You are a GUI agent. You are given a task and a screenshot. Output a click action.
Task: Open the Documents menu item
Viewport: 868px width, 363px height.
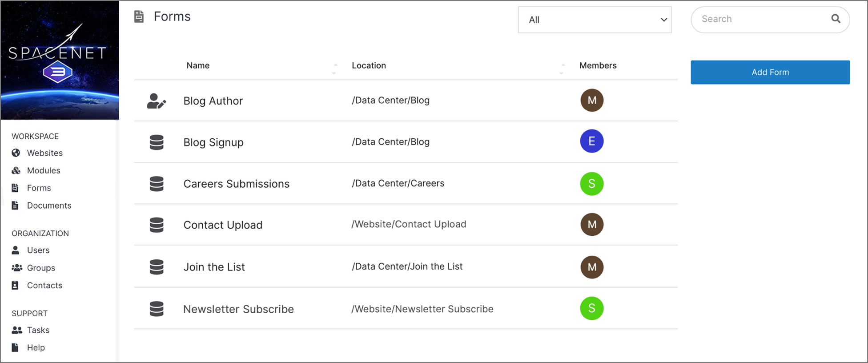point(49,206)
